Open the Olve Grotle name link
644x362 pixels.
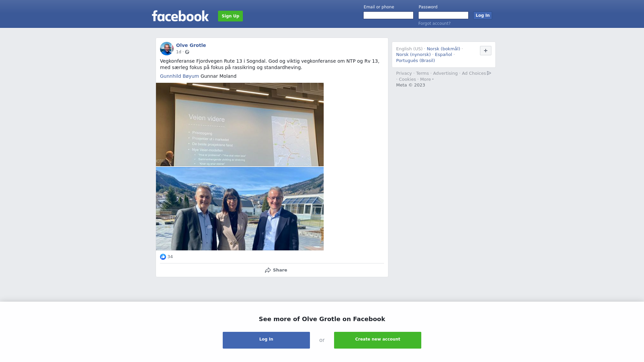(x=191, y=45)
